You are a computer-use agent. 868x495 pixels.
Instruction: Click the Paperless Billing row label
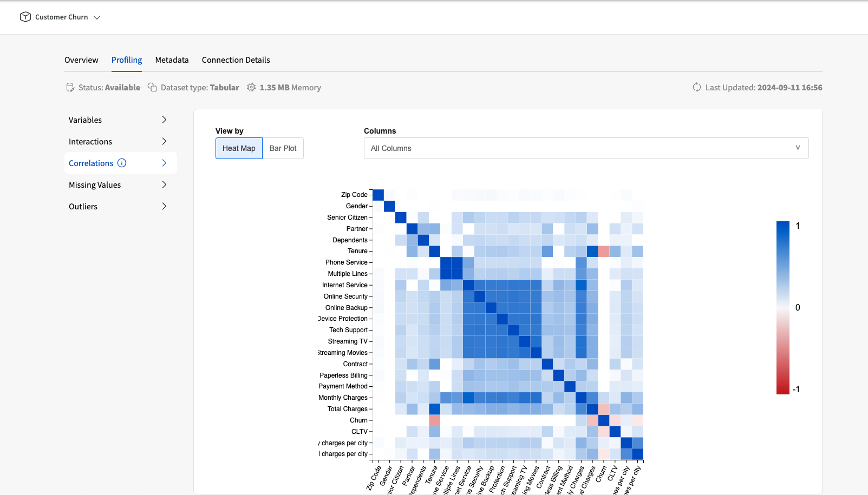343,375
